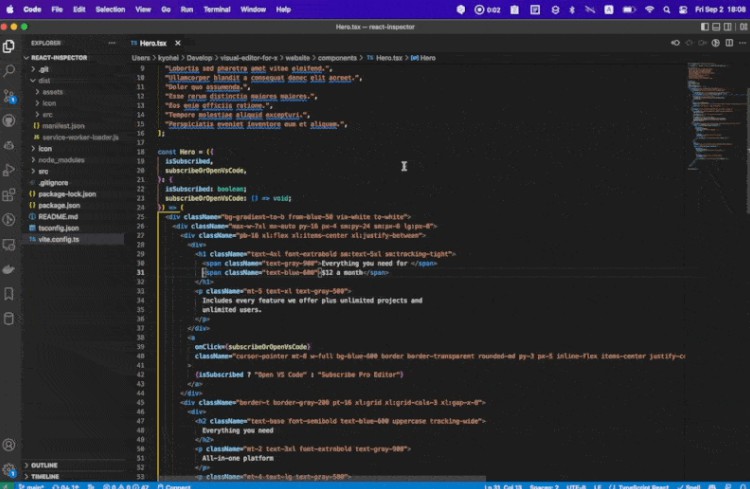Collapse the dist folder
The image size is (750, 489).
tap(44, 80)
